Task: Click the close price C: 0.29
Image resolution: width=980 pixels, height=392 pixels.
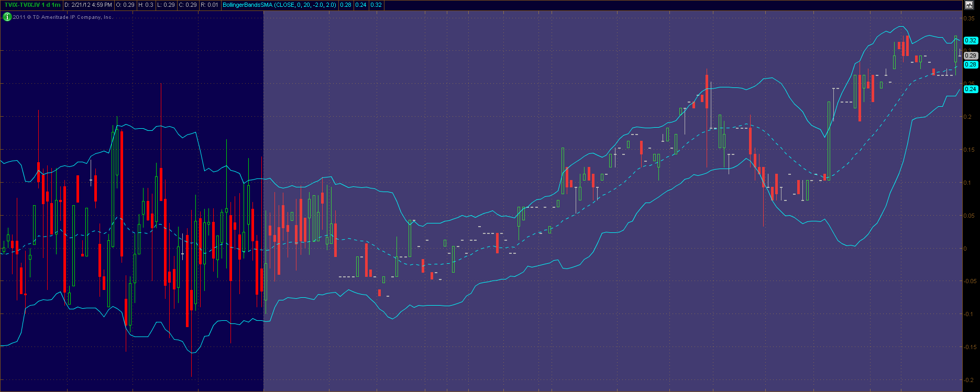Action: tap(188, 5)
